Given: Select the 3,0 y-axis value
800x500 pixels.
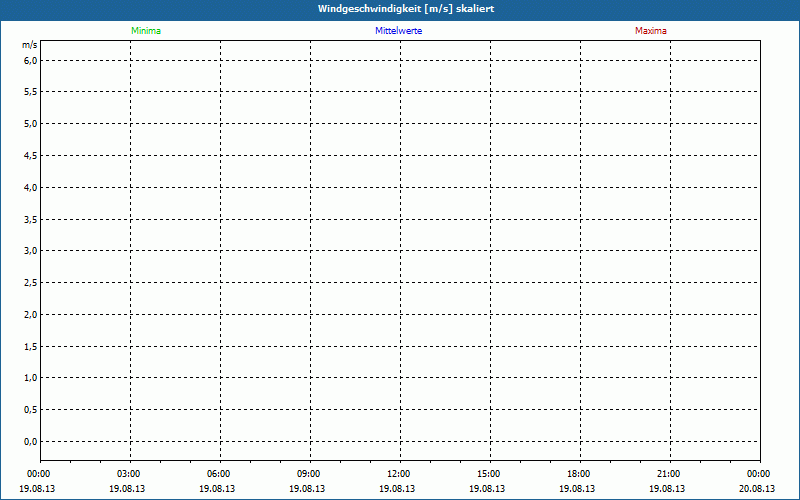Looking at the screenshot, I should (x=31, y=251).
